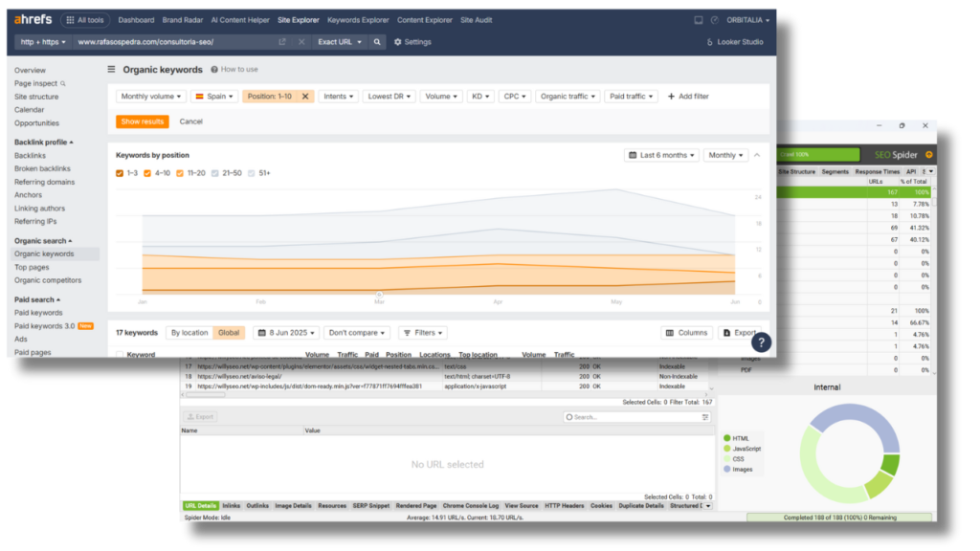Open Backlinks in the sidebar
This screenshot has height=551, width=980.
tap(30, 156)
